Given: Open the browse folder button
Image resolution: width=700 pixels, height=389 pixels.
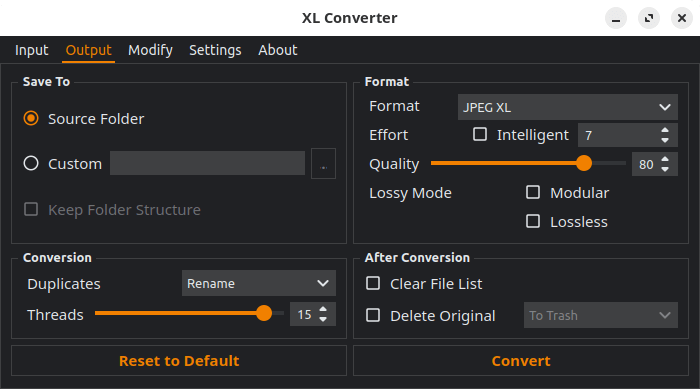Looking at the screenshot, I should tap(323, 163).
